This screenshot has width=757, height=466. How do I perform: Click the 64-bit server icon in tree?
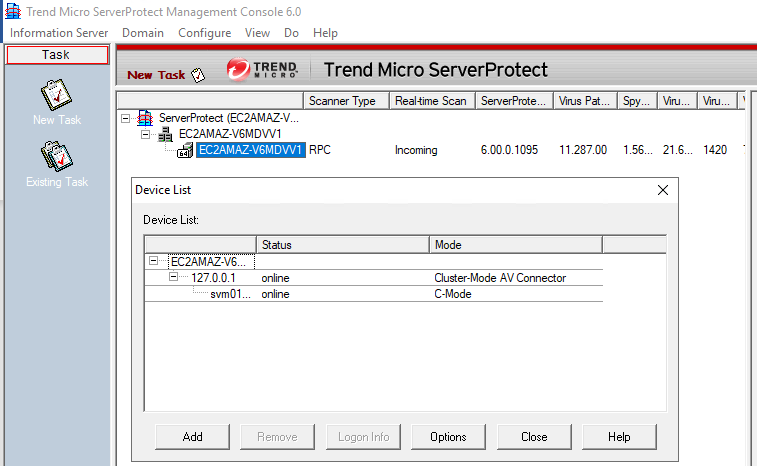point(185,151)
